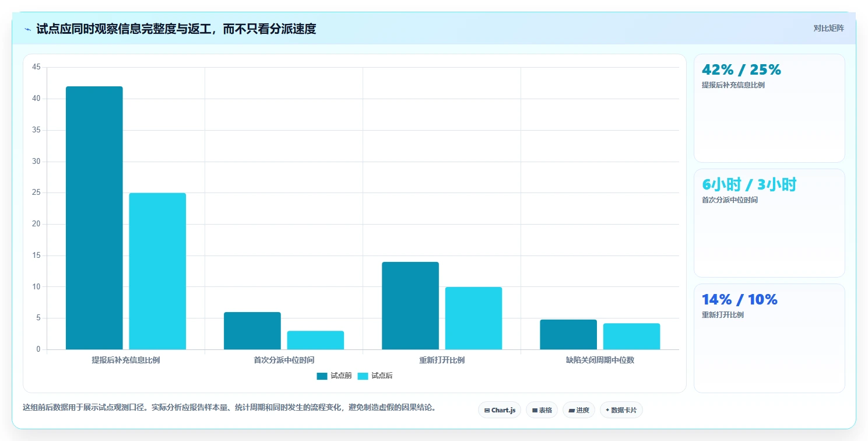Click the y-axis value 25
The width and height of the screenshot is (868, 441).
click(x=36, y=192)
